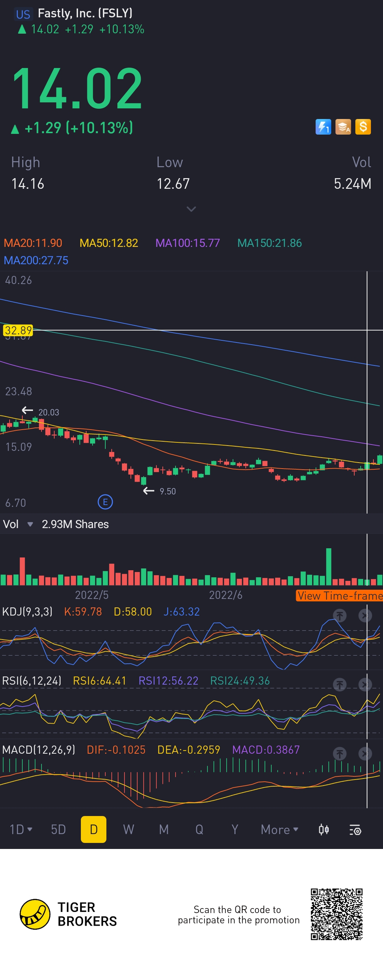Tap the DEA:-0.2959 value
Image resolution: width=383 pixels, height=980 pixels.
tap(189, 750)
